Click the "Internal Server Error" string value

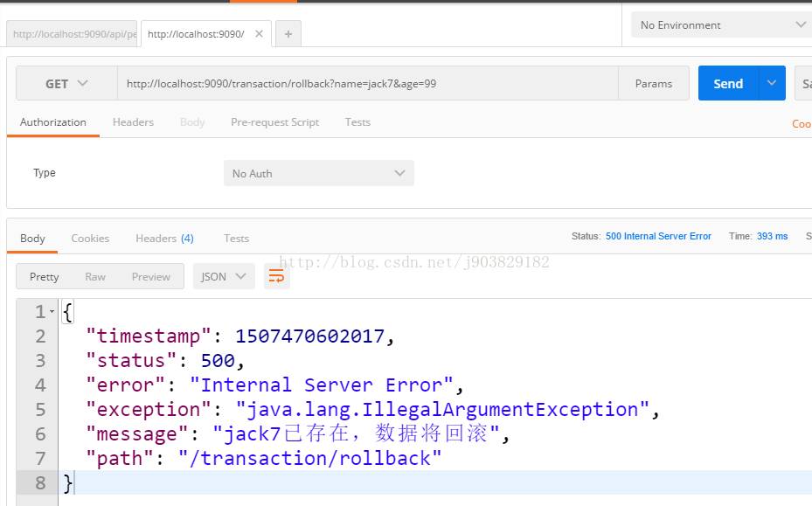321,385
